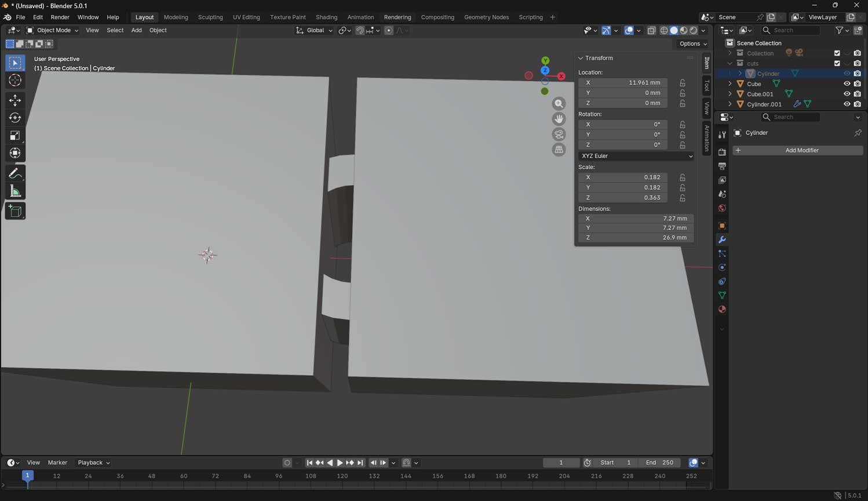The height and width of the screenshot is (501, 868).
Task: Switch to solid viewport shading
Action: (674, 30)
